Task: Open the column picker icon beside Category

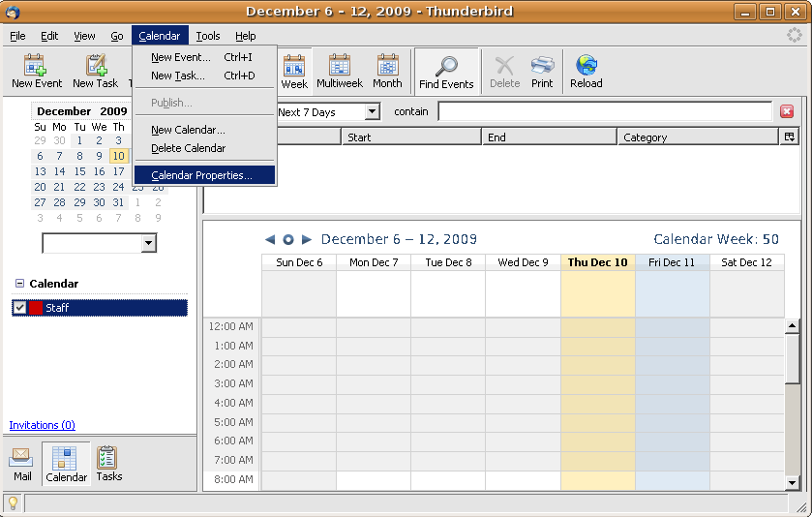Action: pos(789,137)
